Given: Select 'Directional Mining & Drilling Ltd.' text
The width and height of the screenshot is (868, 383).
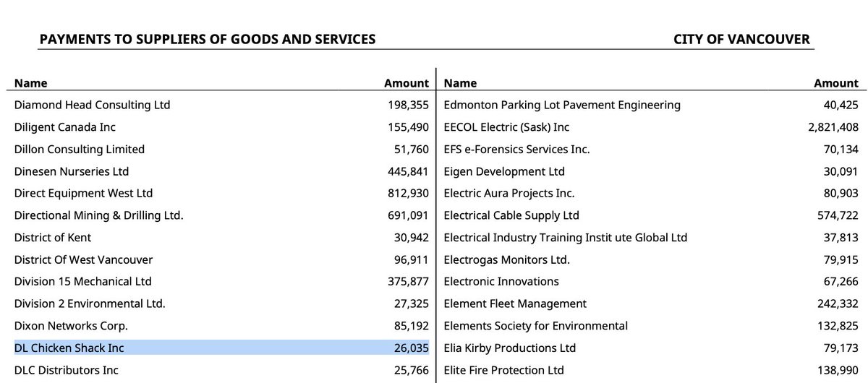Looking at the screenshot, I should (x=98, y=215).
